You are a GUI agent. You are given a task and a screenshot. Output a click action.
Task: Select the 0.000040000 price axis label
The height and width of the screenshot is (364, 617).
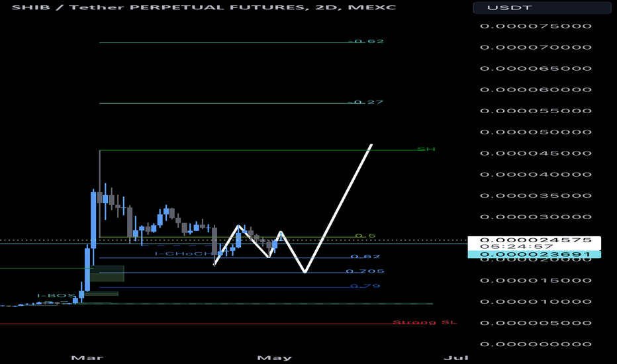point(536,175)
